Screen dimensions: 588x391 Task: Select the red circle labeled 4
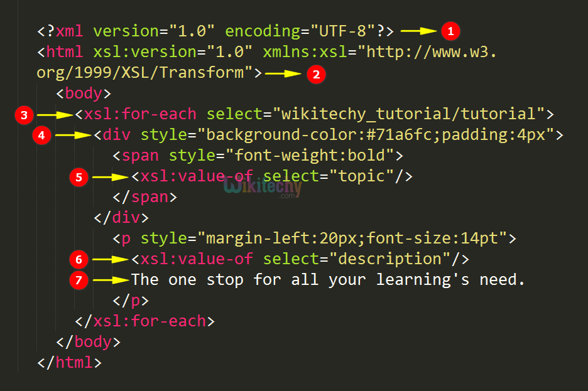pyautogui.click(x=43, y=135)
